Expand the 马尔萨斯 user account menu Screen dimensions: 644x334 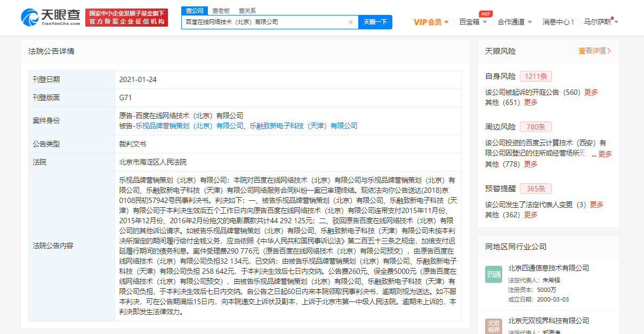601,22
